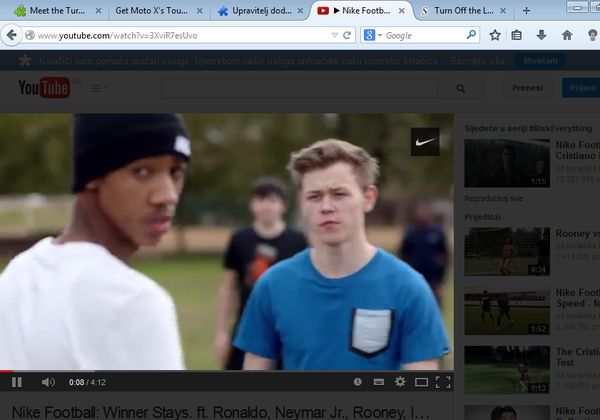The height and width of the screenshot is (420, 600).
Task: Click the Watch Later clock icon
Action: [358, 382]
